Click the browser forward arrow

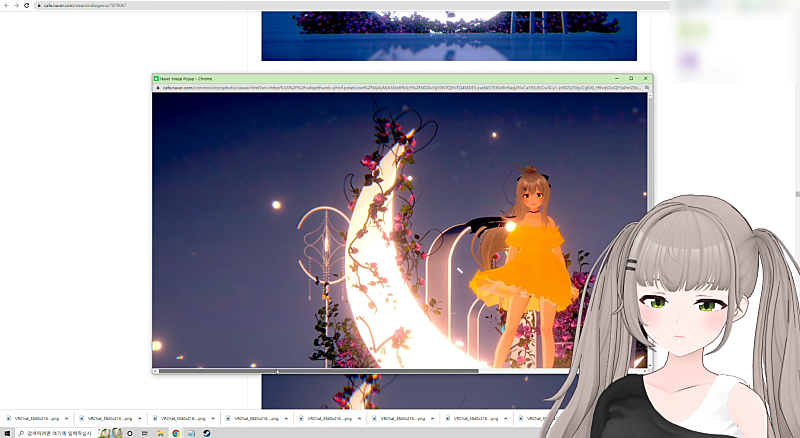click(x=16, y=5)
